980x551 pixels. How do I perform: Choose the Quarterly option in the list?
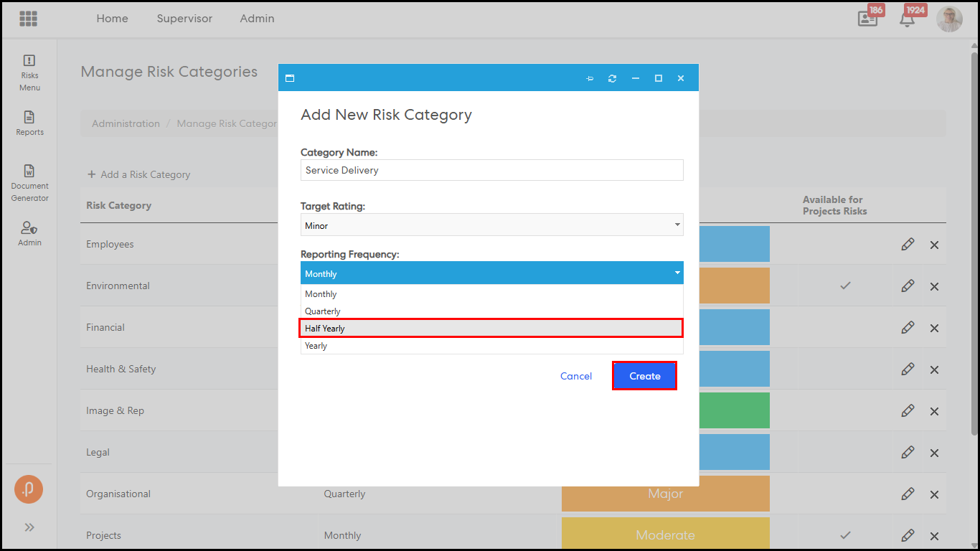491,311
